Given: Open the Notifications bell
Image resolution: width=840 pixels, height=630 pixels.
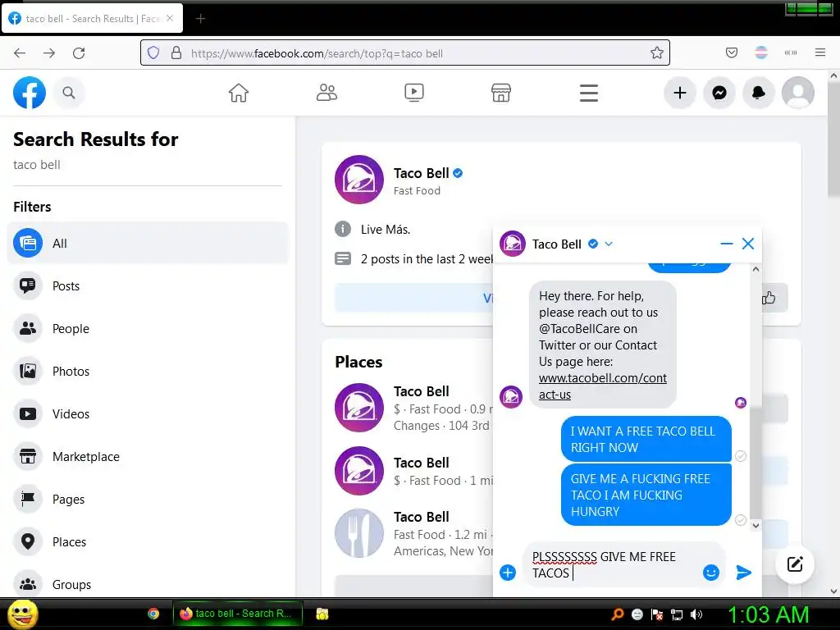Looking at the screenshot, I should click(x=759, y=93).
